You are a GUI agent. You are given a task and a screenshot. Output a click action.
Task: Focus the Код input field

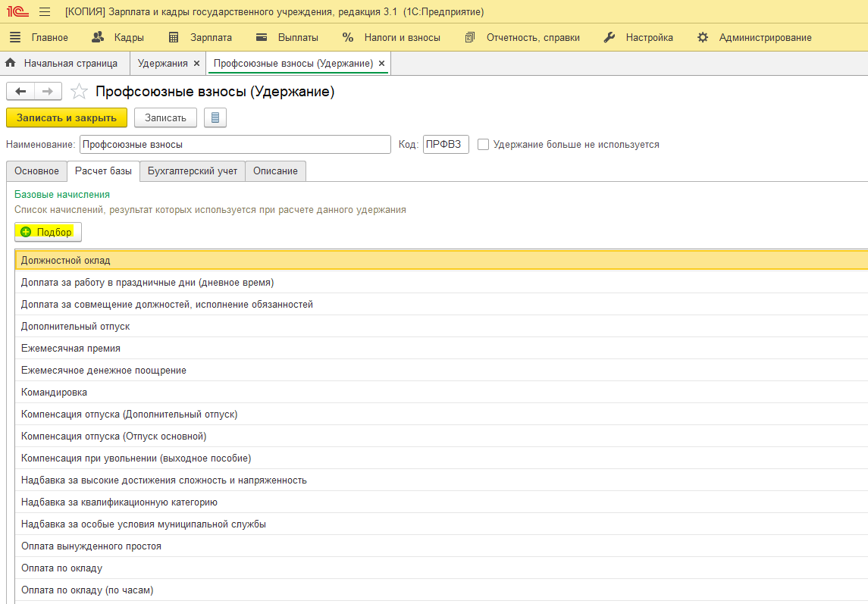tap(446, 145)
